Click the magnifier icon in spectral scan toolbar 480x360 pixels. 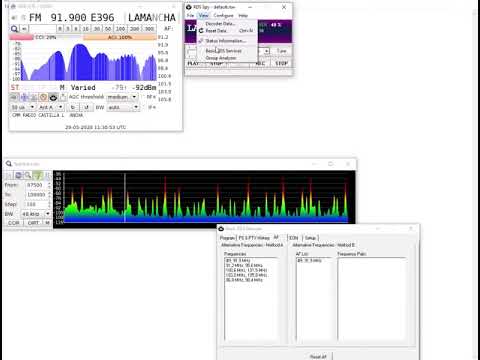tap(28, 175)
